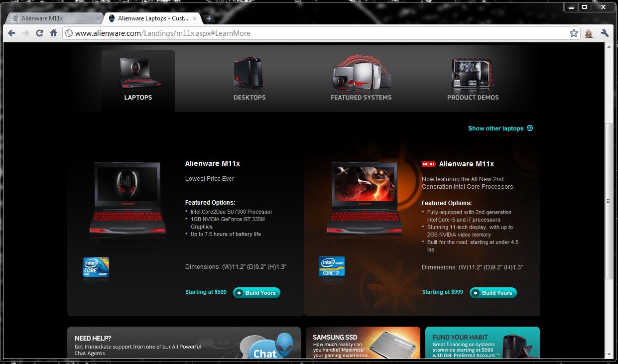Click the desktop tower image above DESKTOPS
Screen dimensions: 618x364
click(x=248, y=73)
